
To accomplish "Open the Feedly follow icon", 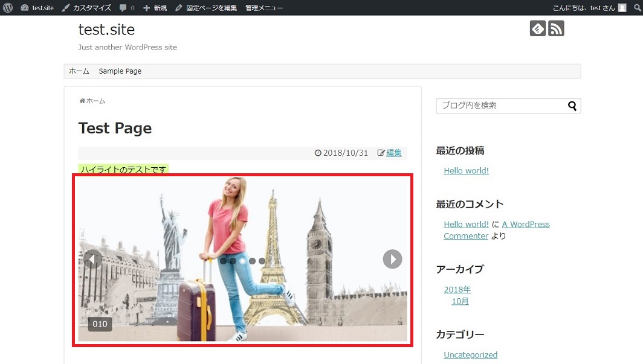I will pos(537,28).
